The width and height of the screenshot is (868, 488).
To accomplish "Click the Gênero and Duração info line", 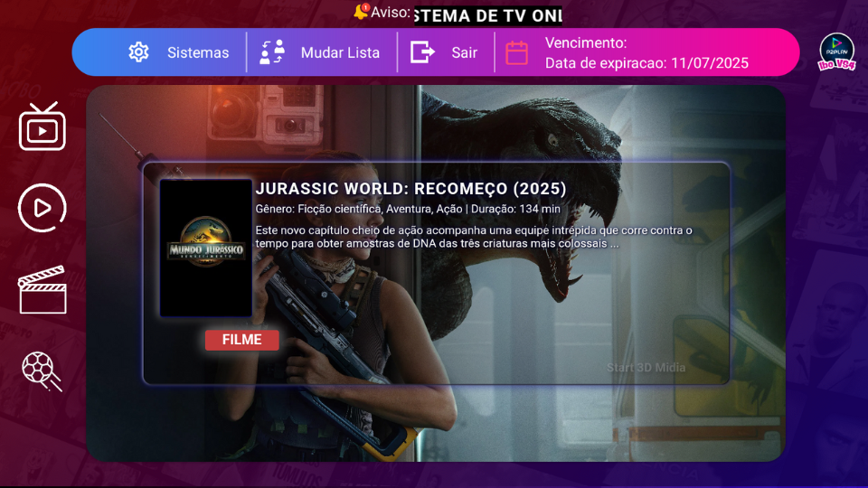I will pyautogui.click(x=408, y=209).
